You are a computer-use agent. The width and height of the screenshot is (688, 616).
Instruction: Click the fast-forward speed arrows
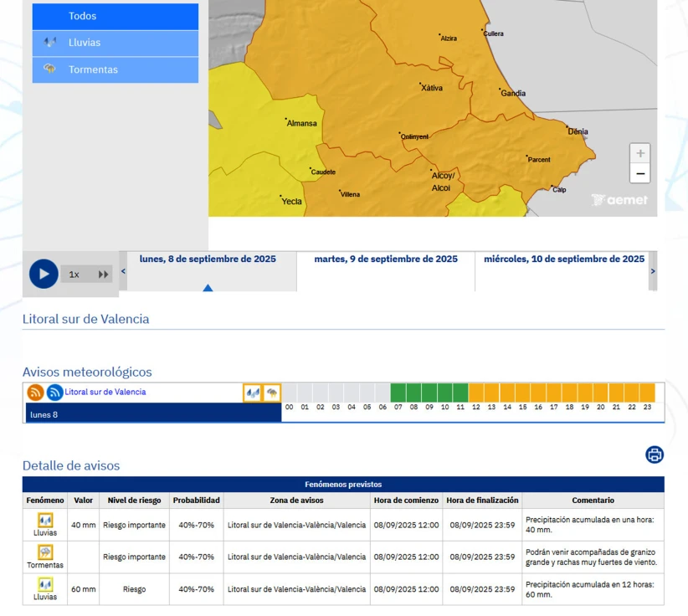click(104, 275)
